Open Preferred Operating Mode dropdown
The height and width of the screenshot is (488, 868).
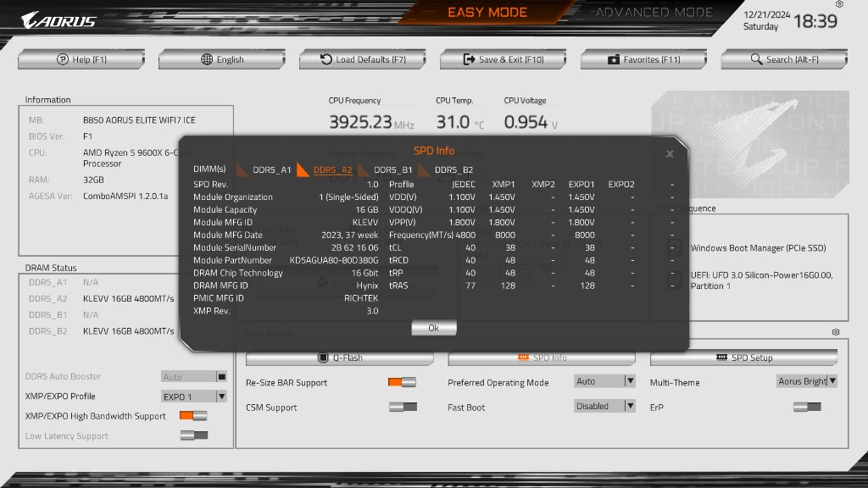[604, 381]
